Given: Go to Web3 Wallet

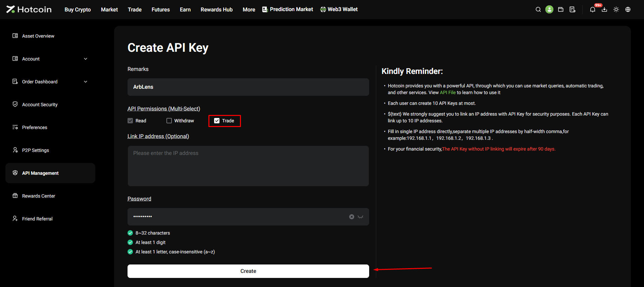Looking at the screenshot, I should click(339, 9).
